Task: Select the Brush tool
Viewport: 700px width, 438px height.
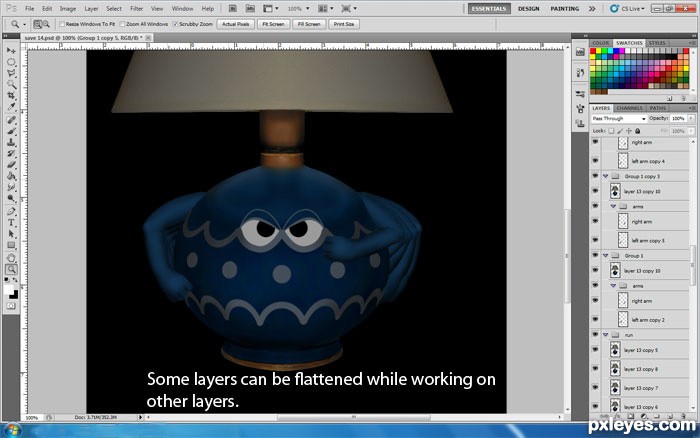Action: [x=11, y=131]
